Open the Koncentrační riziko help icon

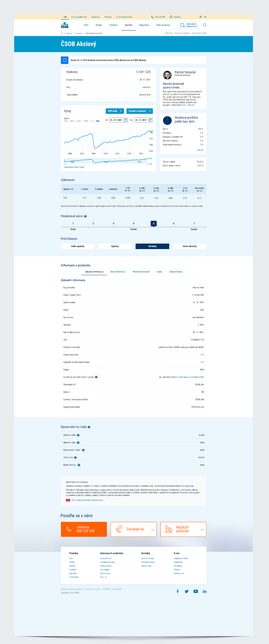pyautogui.click(x=83, y=450)
